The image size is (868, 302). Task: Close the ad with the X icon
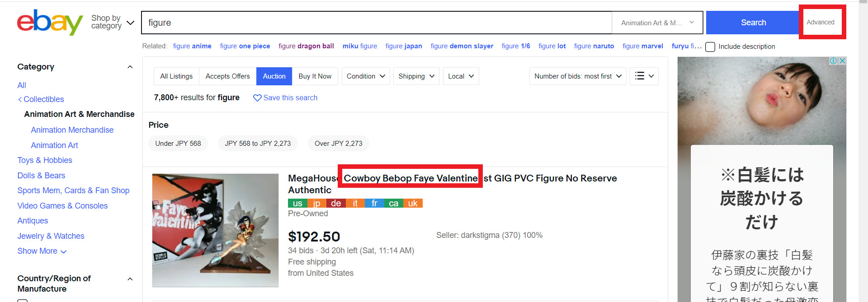842,61
